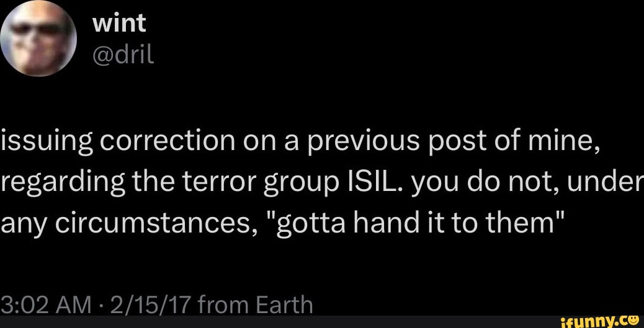
Task: Click the 2/15/17 date
Action: pyautogui.click(x=144, y=304)
